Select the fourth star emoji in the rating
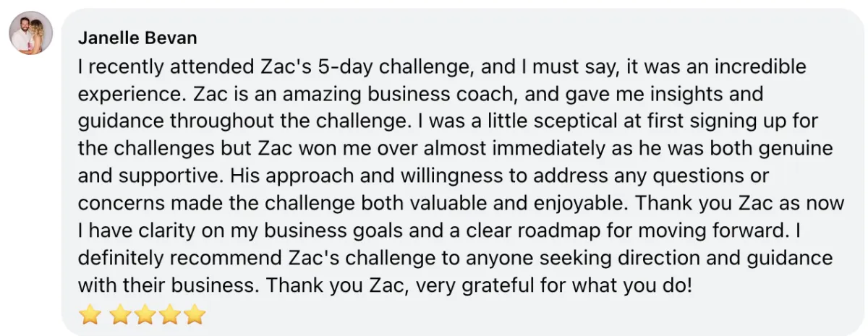This screenshot has width=868, height=336. click(170, 314)
